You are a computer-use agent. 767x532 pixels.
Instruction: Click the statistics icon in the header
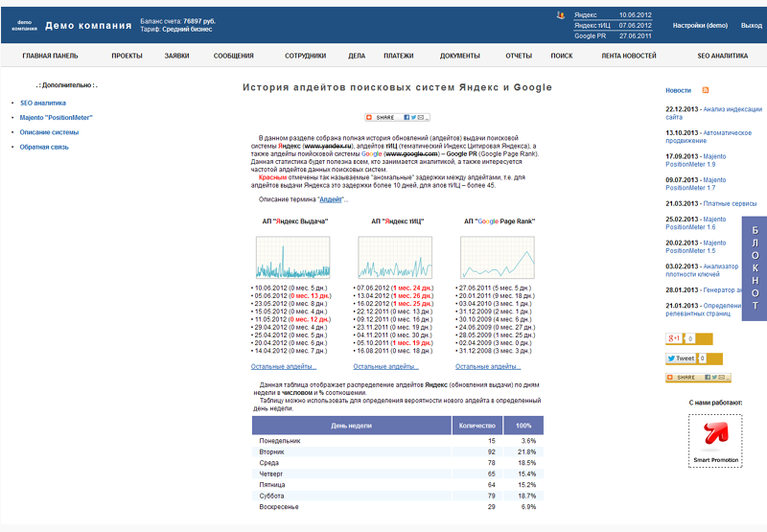pos(561,15)
